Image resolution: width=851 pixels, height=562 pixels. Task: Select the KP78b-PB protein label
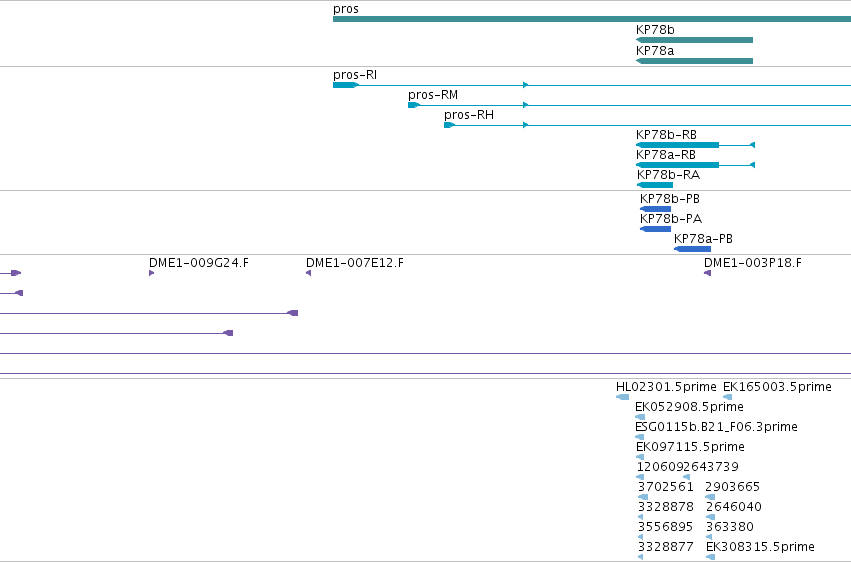coord(670,199)
